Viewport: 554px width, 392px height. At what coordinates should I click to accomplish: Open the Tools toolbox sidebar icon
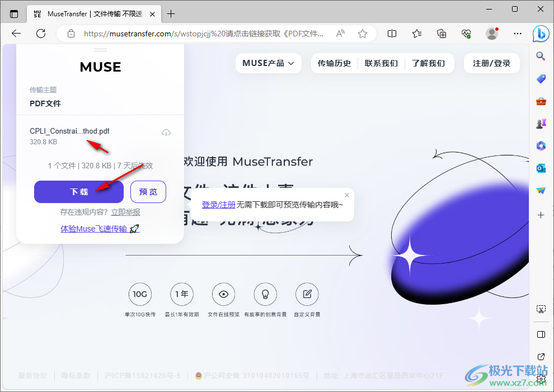pos(541,101)
